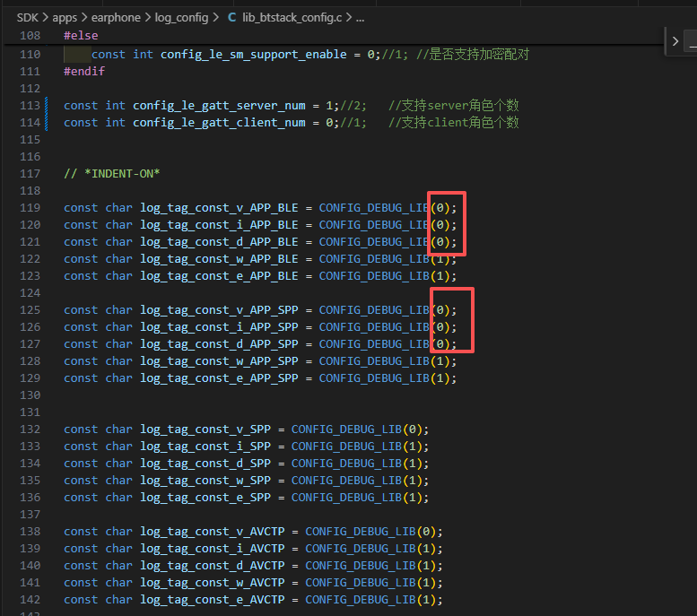This screenshot has width=697, height=616.
Task: Click log_tag_const_i_SPP identifier
Action: 205,447
